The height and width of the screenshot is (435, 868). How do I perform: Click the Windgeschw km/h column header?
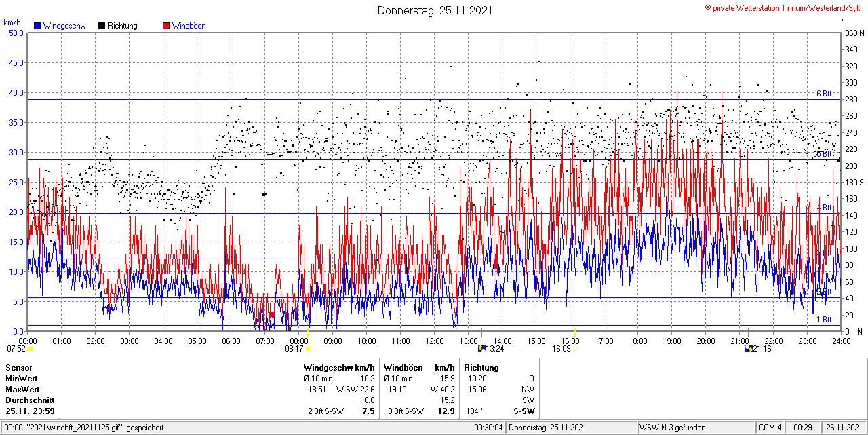click(339, 368)
